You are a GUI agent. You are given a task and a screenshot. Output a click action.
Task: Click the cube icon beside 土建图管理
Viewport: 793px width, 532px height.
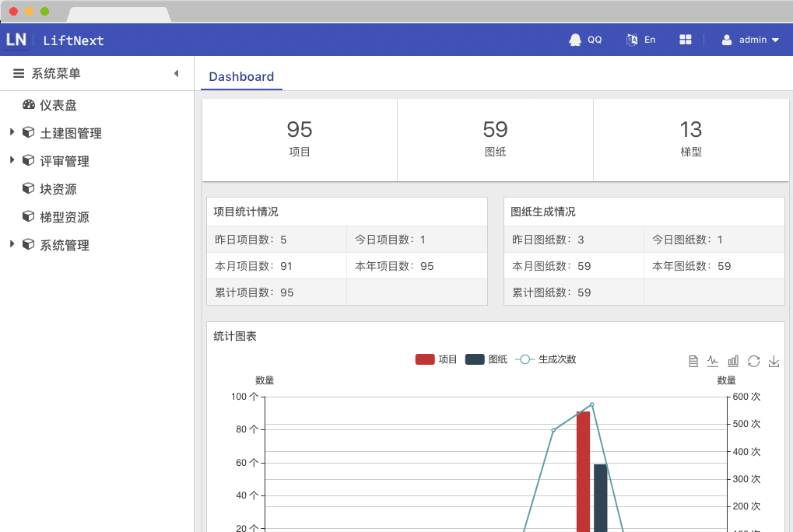(x=28, y=133)
